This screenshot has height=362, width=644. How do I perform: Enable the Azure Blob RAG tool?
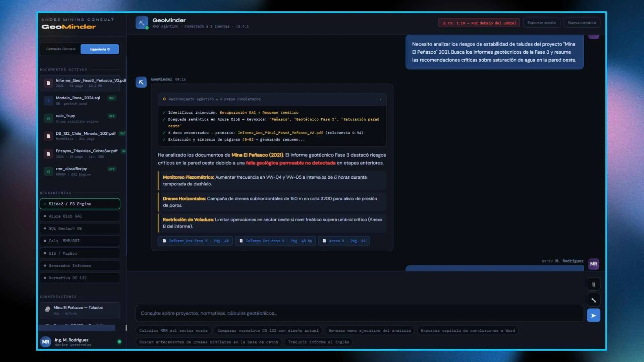pyautogui.click(x=80, y=216)
